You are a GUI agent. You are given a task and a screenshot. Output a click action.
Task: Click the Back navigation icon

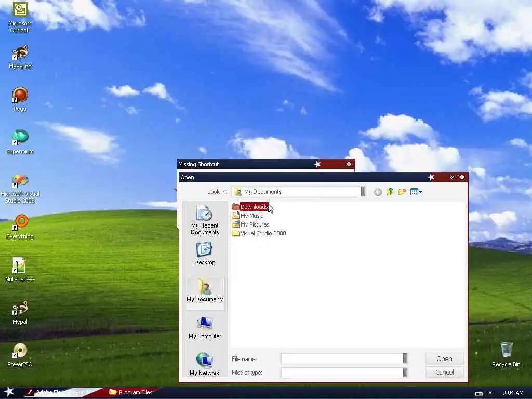(378, 192)
